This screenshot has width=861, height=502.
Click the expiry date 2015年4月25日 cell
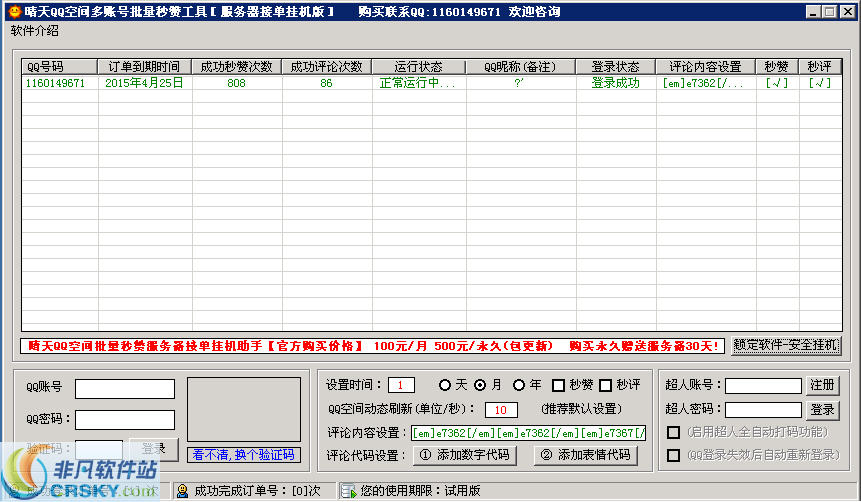(x=144, y=83)
